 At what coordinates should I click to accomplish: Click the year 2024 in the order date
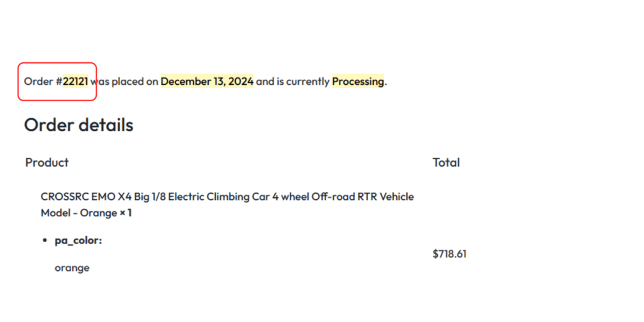[x=241, y=81]
